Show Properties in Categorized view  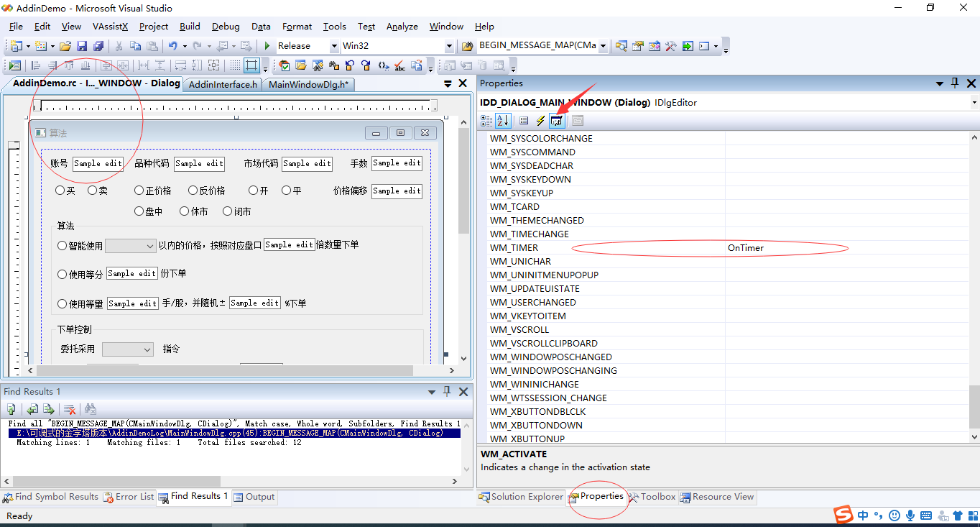[486, 121]
